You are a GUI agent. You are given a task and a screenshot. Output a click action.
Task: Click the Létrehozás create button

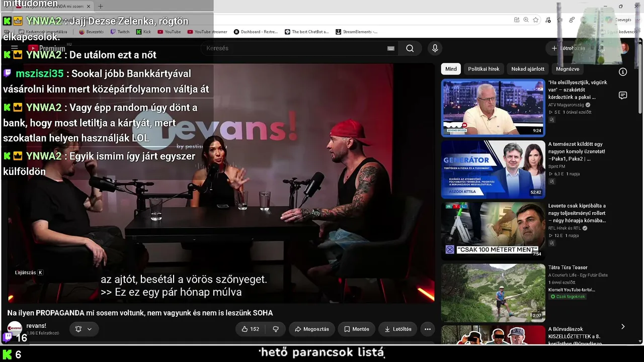569,48
